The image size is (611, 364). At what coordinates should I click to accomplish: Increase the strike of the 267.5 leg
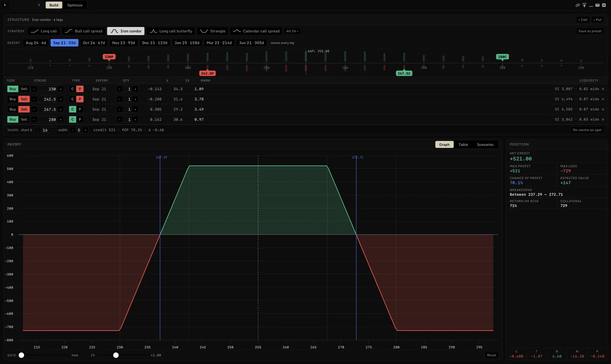[60, 110]
